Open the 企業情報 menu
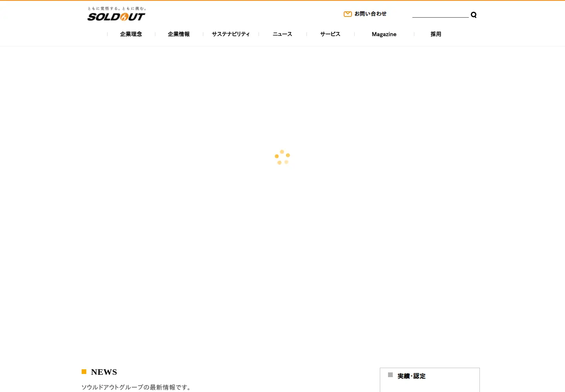 (179, 34)
